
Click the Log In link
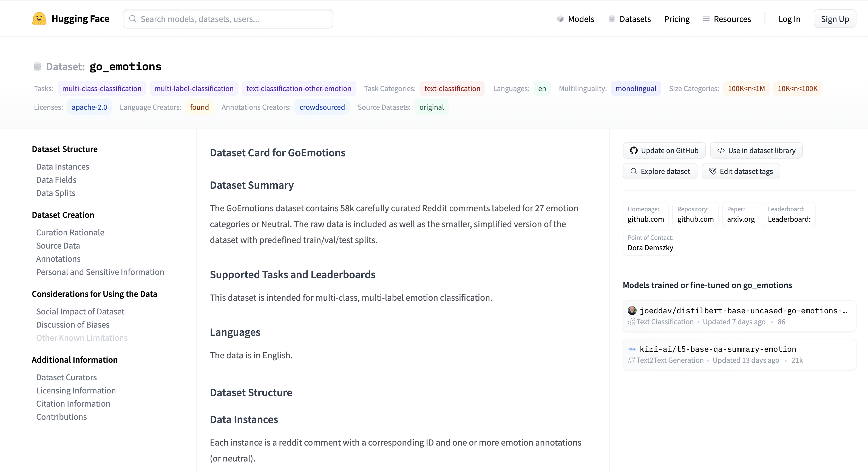pos(789,19)
